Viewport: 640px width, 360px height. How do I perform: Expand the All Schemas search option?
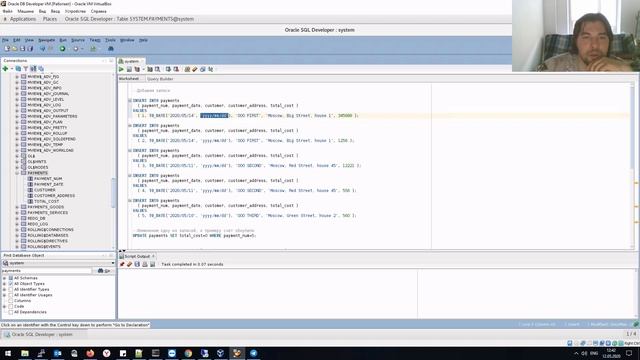click(x=4, y=278)
